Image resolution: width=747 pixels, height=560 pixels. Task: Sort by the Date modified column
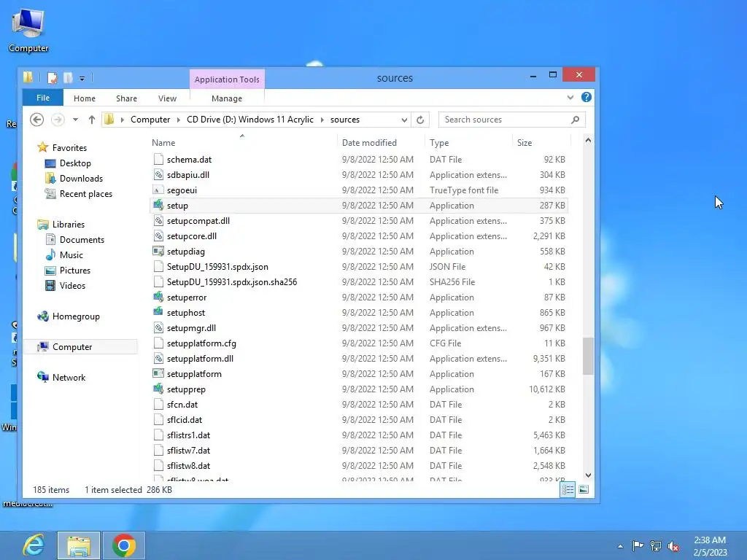pos(369,143)
